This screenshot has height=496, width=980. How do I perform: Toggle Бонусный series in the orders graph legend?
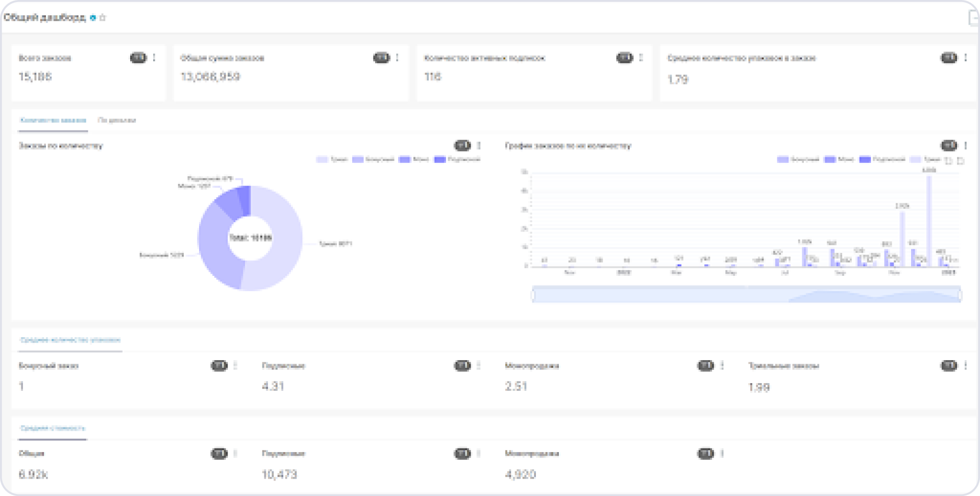pyautogui.click(x=798, y=159)
